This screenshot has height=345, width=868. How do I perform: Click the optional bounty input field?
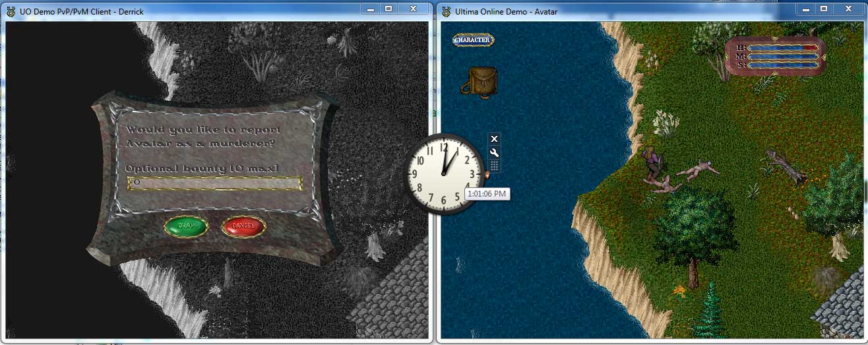[x=215, y=183]
